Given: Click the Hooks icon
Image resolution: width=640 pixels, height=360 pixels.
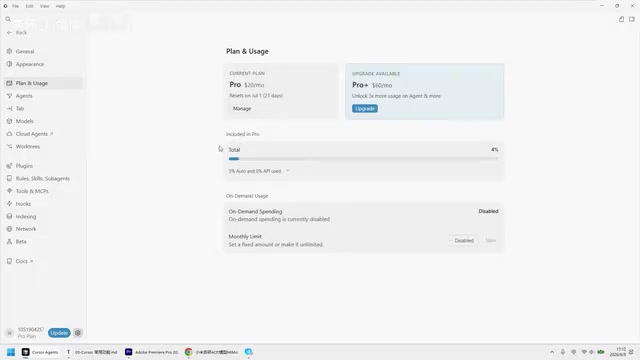Looking at the screenshot, I should click(9, 204).
